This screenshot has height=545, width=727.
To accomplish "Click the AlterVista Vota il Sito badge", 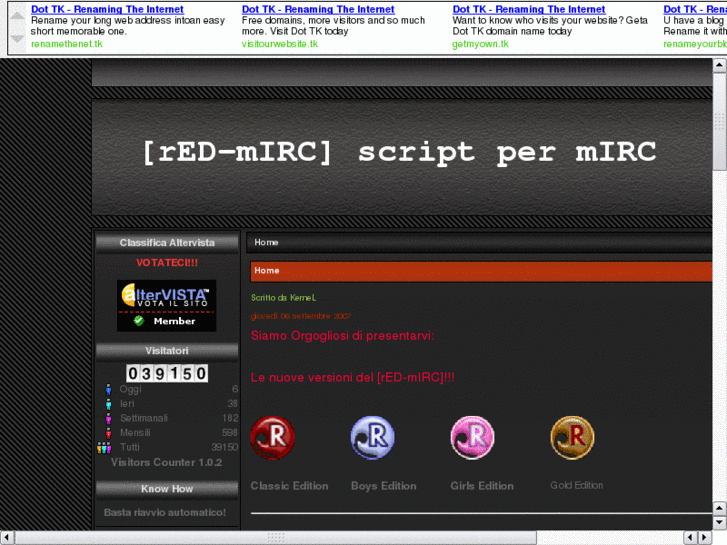I will click(166, 306).
